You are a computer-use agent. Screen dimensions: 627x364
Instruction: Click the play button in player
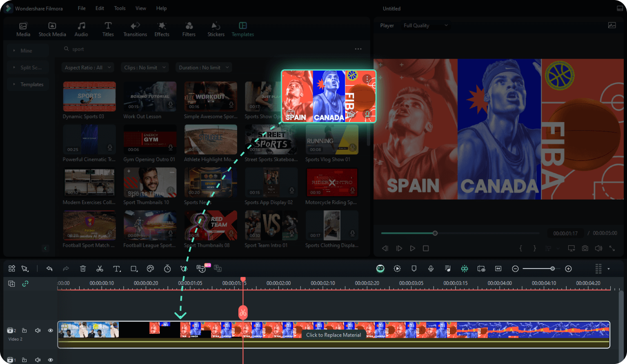[x=413, y=248]
